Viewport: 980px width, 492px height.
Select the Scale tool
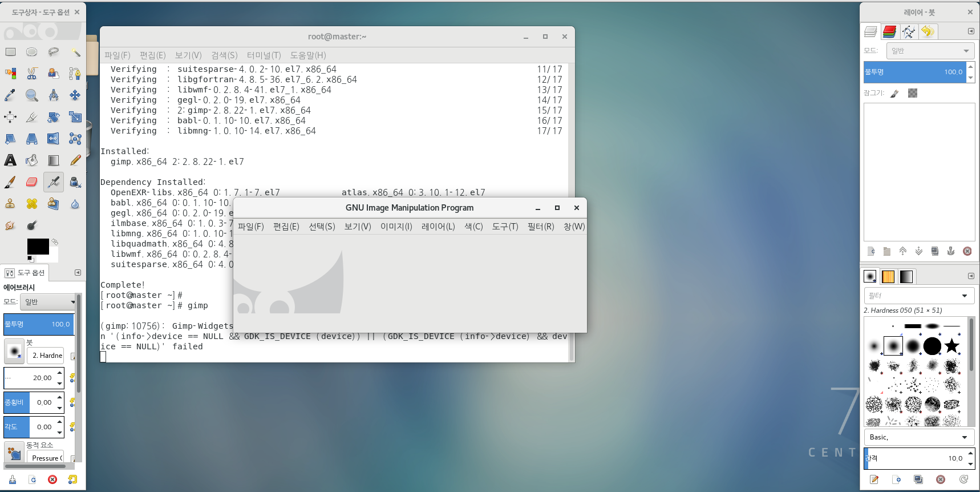[75, 117]
